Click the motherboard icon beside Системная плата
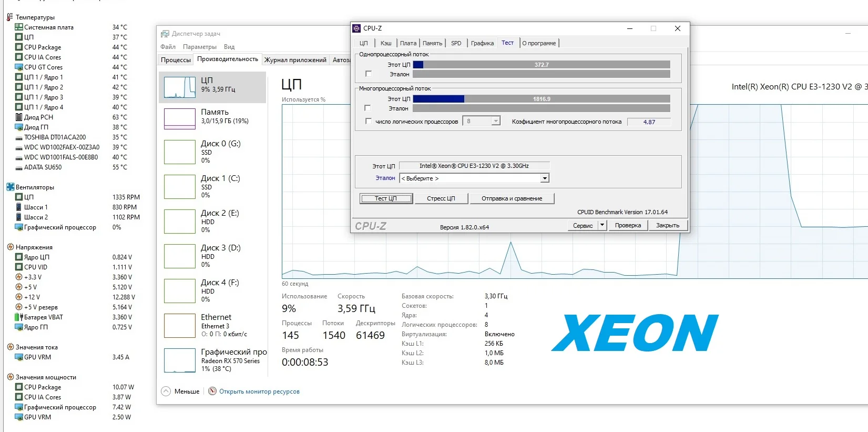Viewport: 868px width, 432px height. click(19, 27)
